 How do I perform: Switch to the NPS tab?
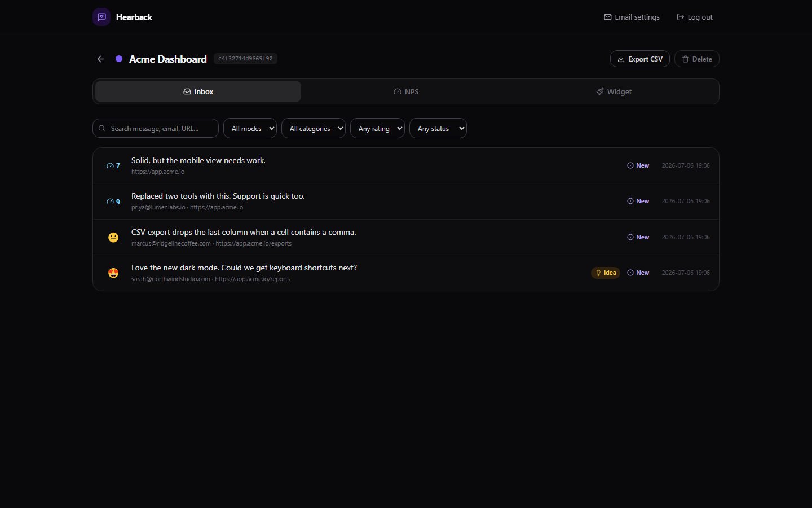tap(406, 91)
